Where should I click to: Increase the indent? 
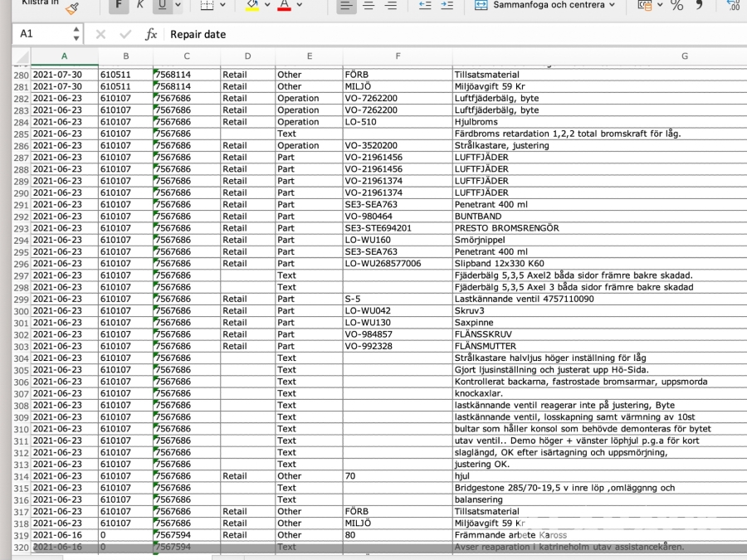point(447,6)
